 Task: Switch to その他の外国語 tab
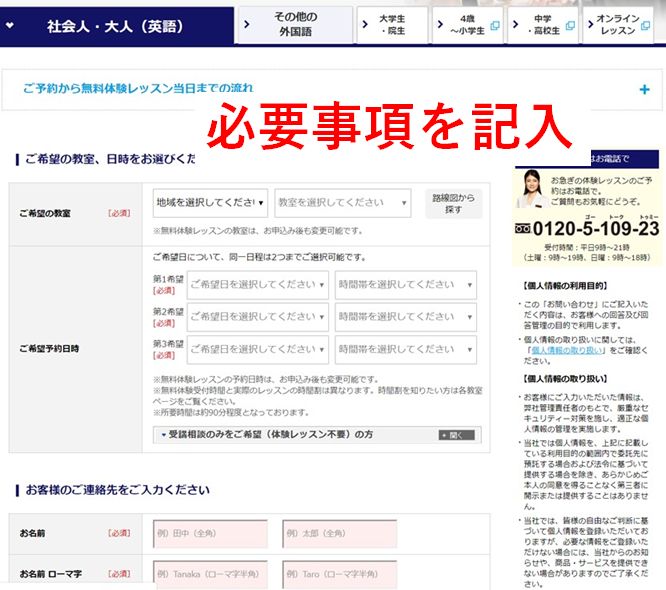tap(296, 25)
